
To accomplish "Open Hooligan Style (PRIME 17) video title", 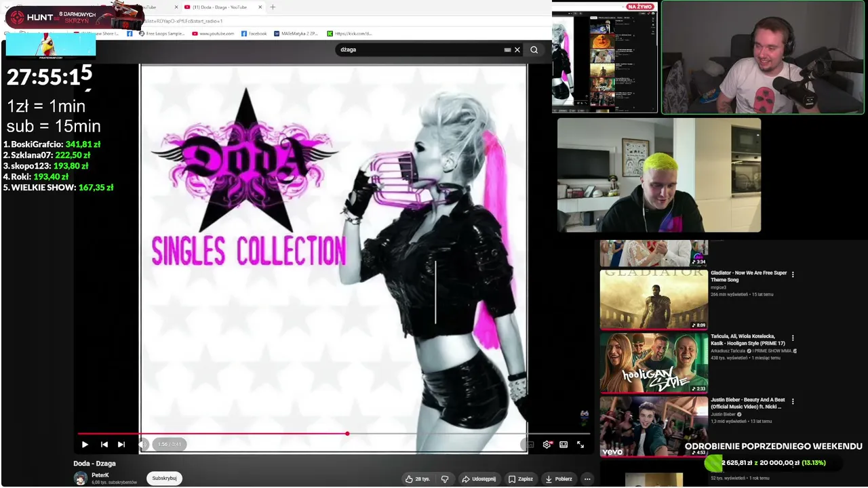I will [x=748, y=340].
